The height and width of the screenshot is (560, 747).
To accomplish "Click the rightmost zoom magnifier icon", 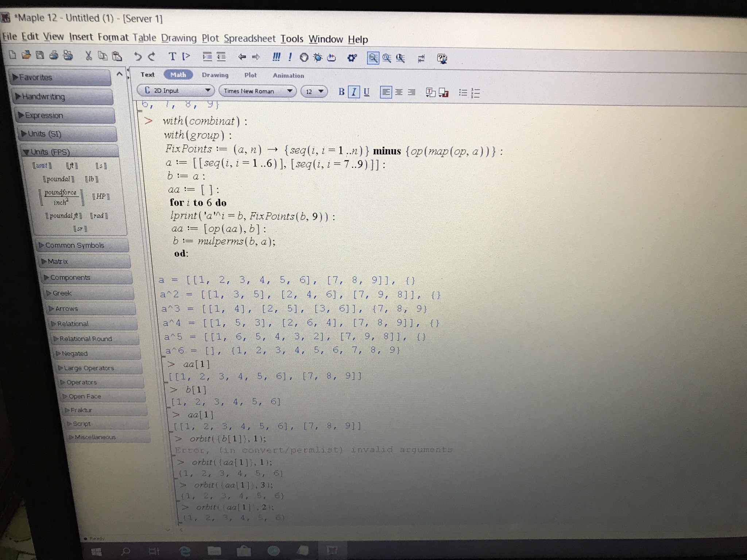I will pos(400,58).
